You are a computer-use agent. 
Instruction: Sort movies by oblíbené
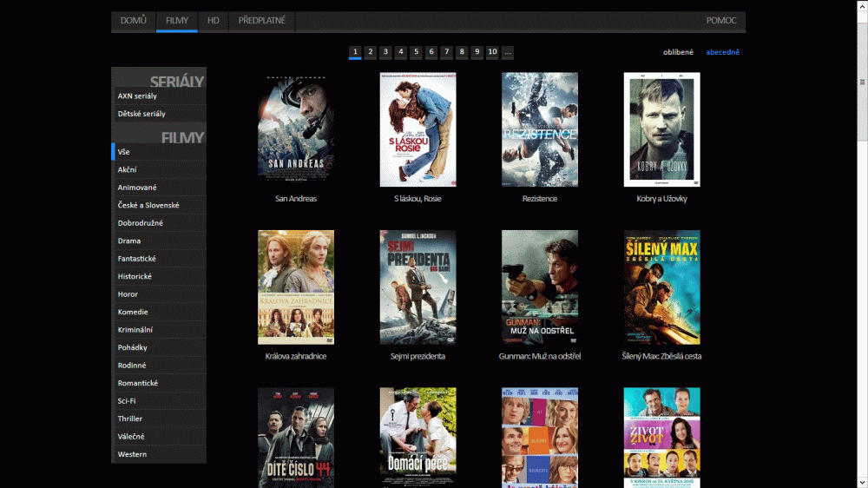[x=678, y=52]
